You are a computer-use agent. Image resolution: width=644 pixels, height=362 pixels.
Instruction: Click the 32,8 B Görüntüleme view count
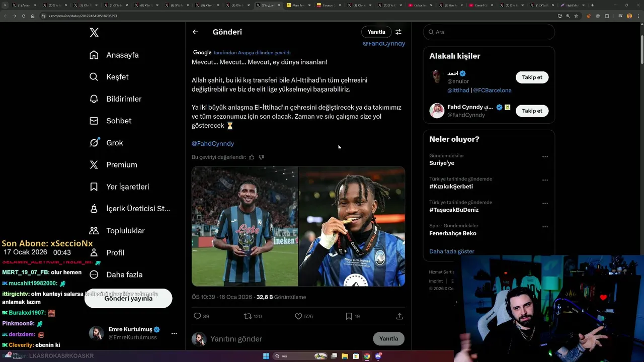tap(281, 297)
